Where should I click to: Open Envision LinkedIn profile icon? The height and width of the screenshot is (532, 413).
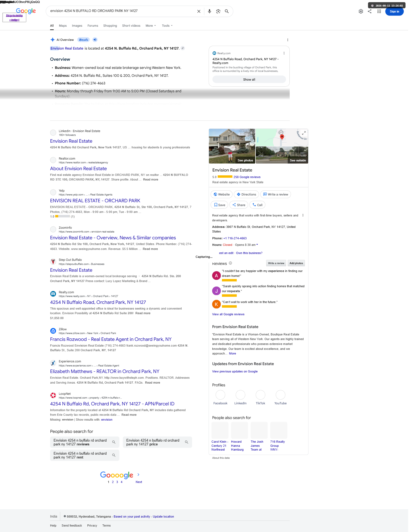(240, 395)
